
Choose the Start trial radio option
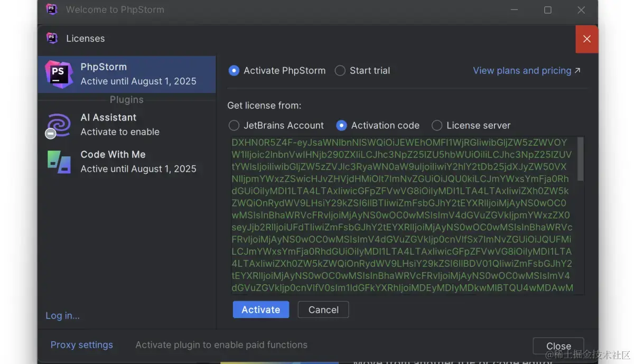(x=362, y=70)
